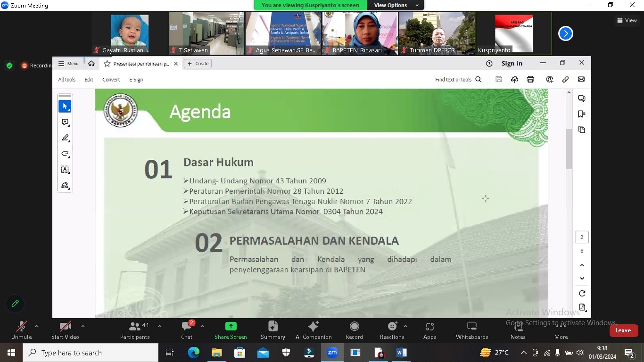This screenshot has width=644, height=362.
Task: Open the Convert menu in Acrobat
Action: (x=111, y=80)
